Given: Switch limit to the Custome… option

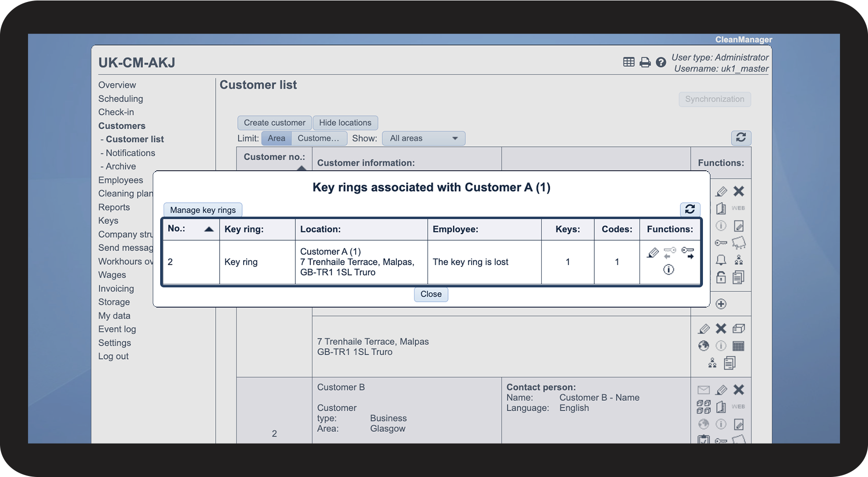Looking at the screenshot, I should click(x=318, y=139).
